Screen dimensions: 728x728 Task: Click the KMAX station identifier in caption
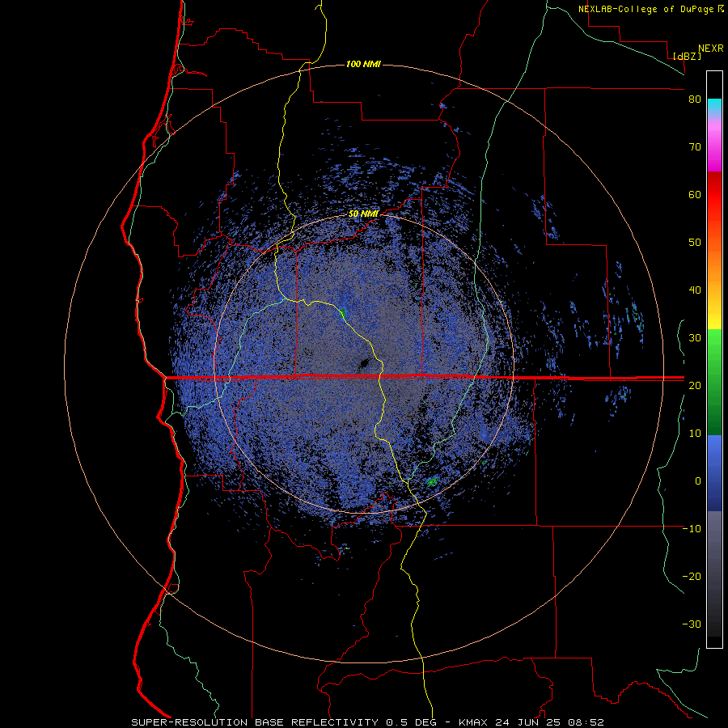pos(473,722)
